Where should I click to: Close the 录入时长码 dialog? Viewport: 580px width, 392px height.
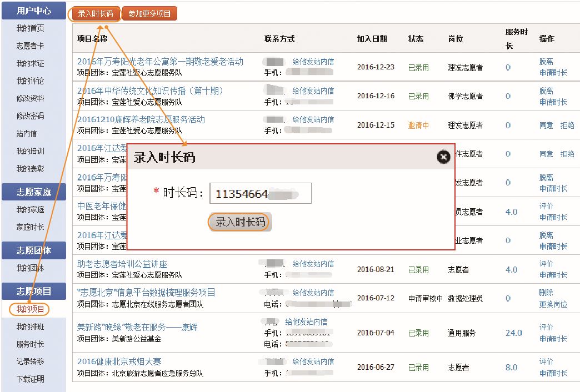(x=443, y=157)
